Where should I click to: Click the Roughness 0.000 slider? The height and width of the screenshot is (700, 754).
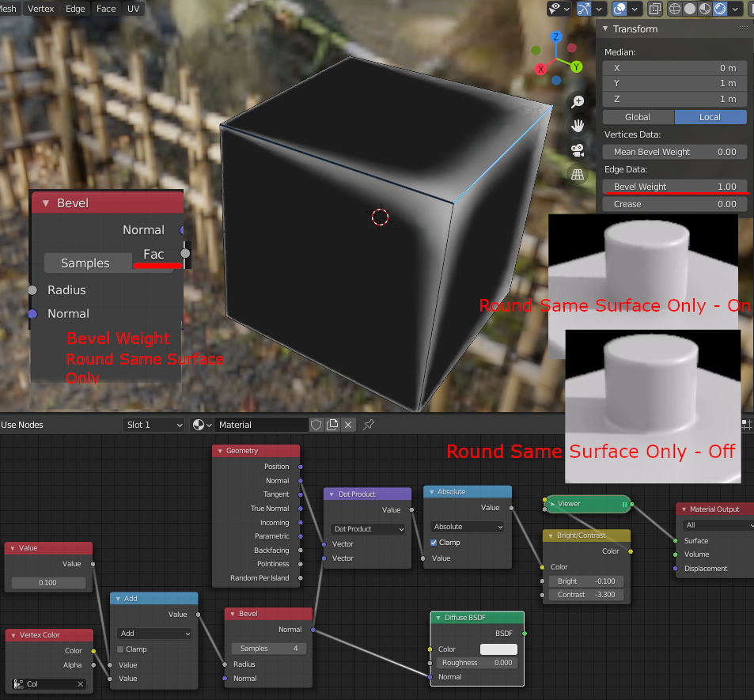point(476,663)
